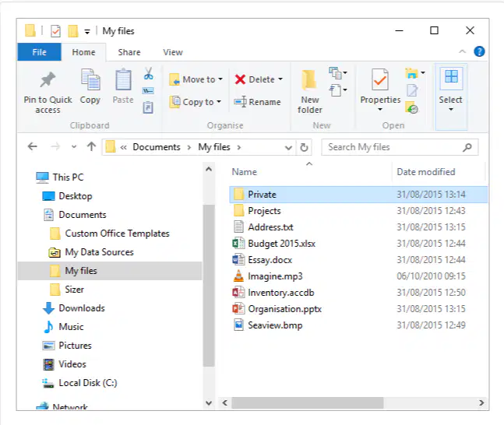Select Local Disk (C:) in navigation pane

79,383
